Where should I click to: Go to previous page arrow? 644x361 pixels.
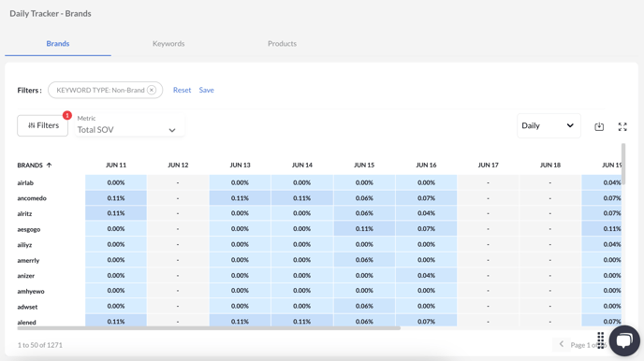pos(561,344)
